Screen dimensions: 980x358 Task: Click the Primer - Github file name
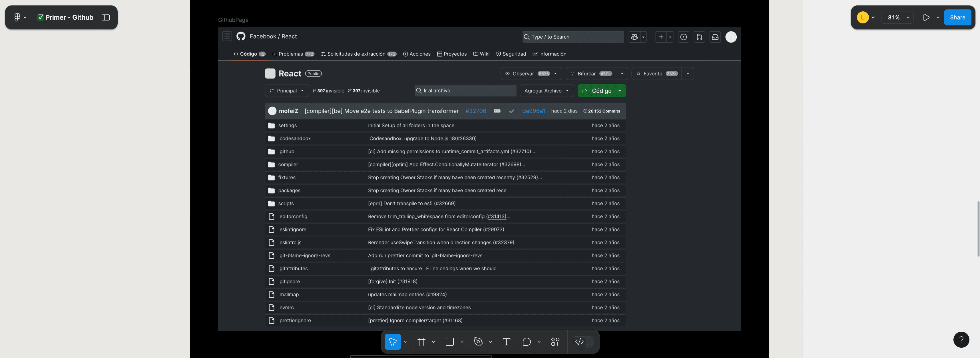[x=69, y=17]
